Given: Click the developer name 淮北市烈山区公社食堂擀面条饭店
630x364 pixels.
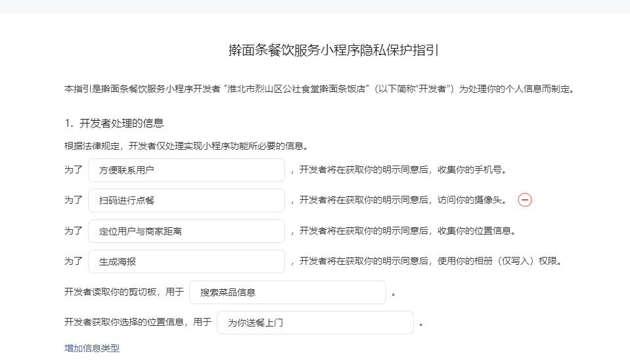Looking at the screenshot, I should pos(296,89).
